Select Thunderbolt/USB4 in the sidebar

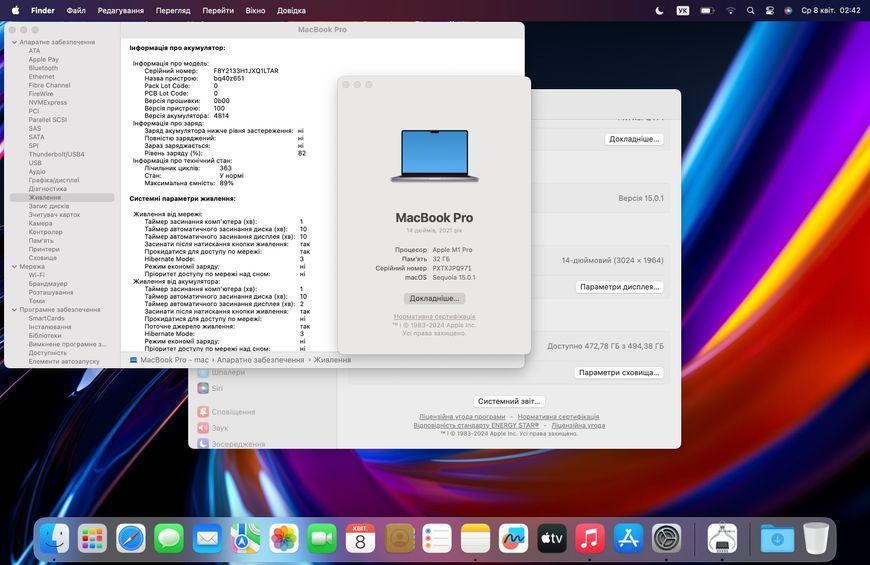point(57,154)
